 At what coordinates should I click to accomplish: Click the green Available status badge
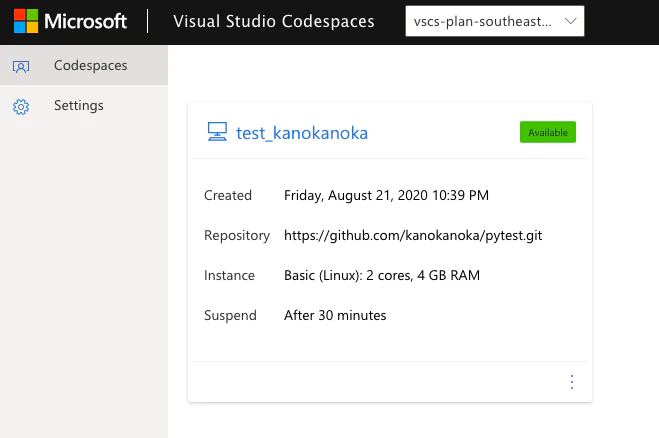pyautogui.click(x=548, y=132)
